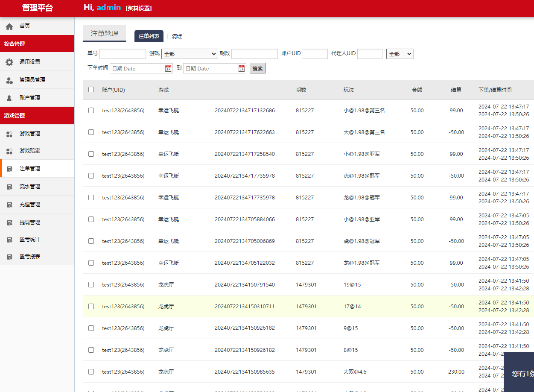The height and width of the screenshot is (392, 534).
Task: Click the 金额 column header
Action: tap(417, 90)
